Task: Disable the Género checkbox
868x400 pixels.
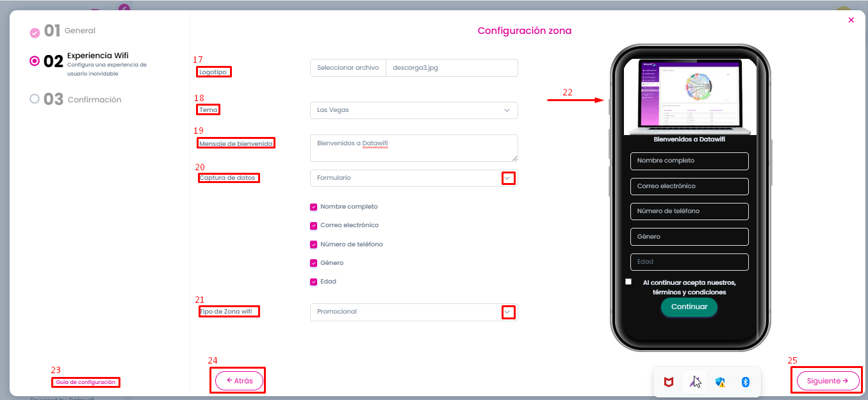Action: (314, 263)
